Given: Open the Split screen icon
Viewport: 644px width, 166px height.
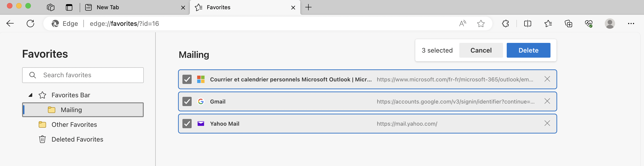Looking at the screenshot, I should (527, 24).
